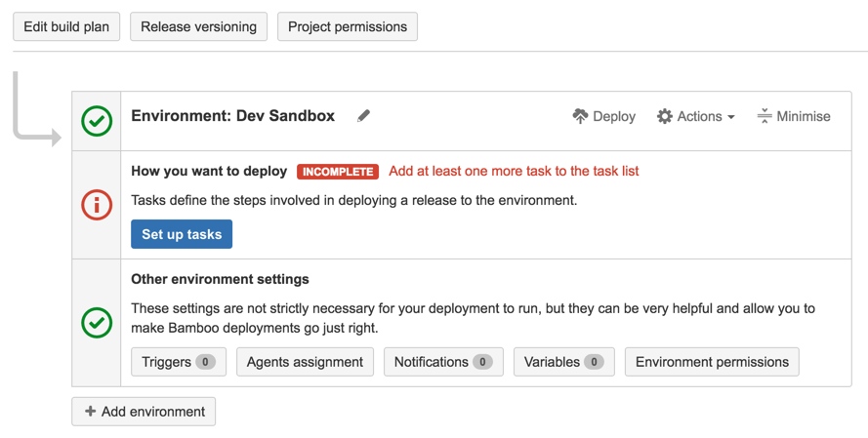The width and height of the screenshot is (868, 438).
Task: Click the green checkmark beside Environment header
Action: click(x=97, y=121)
